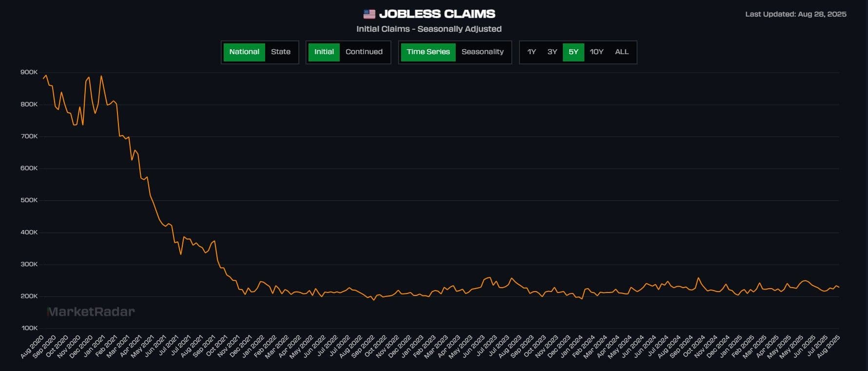Viewport: 868px width, 371px height.
Task: Click the MarketRadar watermark logo
Action: point(91,312)
